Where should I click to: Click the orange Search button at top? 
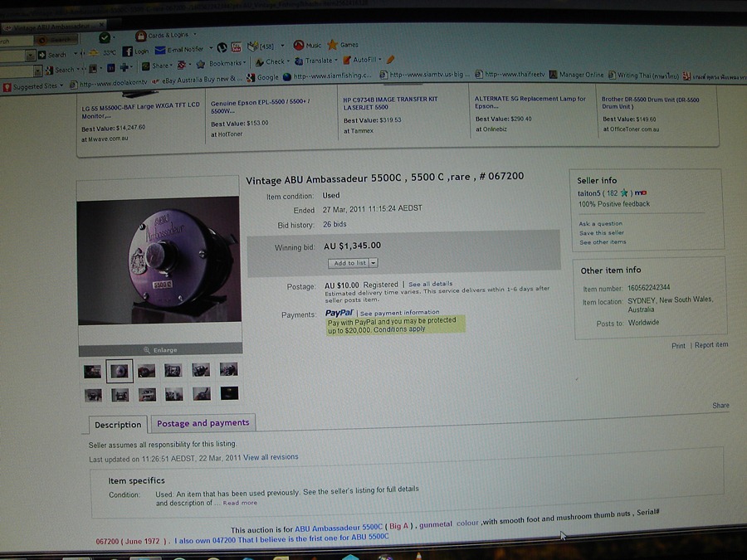pyautogui.click(x=57, y=40)
